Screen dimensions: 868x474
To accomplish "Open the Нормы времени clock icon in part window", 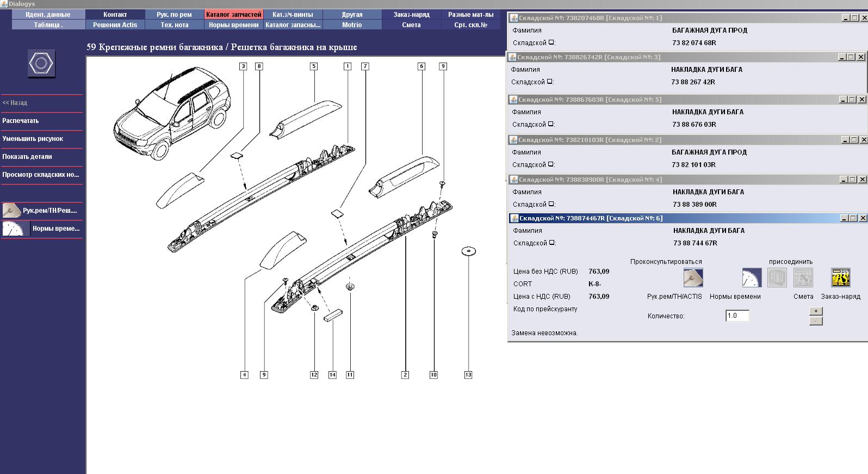I will [752, 278].
